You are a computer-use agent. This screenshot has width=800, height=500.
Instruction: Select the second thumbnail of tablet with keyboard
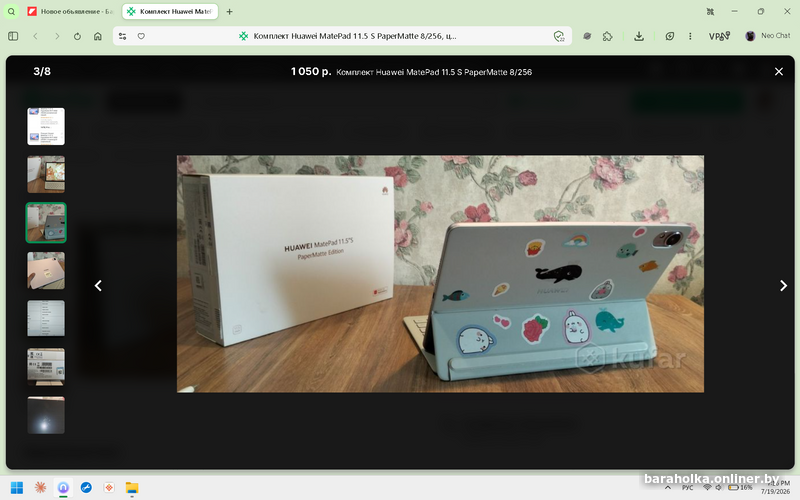coord(46,174)
